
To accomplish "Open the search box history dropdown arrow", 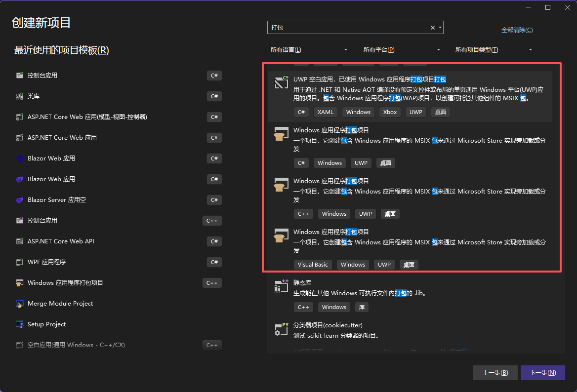I will click(440, 28).
